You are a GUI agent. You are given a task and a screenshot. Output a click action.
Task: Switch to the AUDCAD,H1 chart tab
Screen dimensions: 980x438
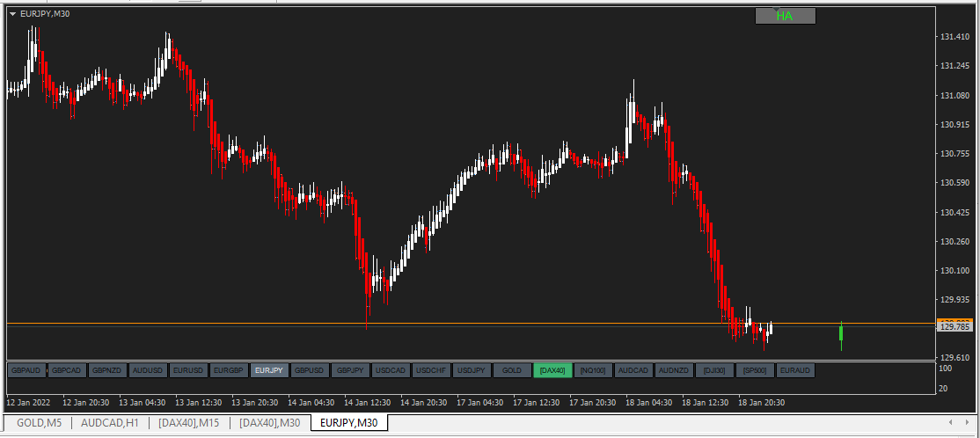110,423
